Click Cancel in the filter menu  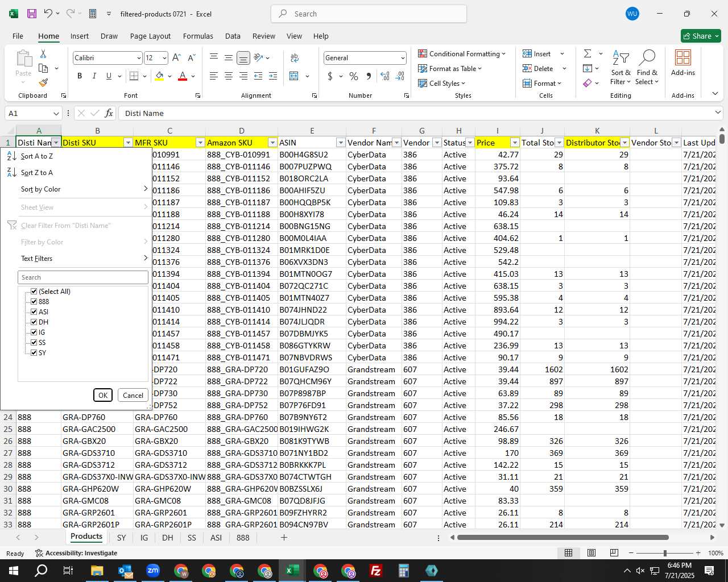pos(133,395)
